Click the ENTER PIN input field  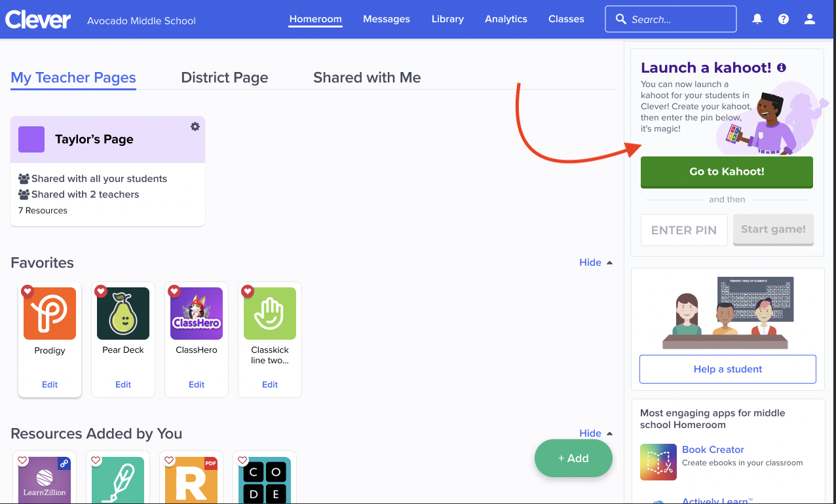(684, 230)
